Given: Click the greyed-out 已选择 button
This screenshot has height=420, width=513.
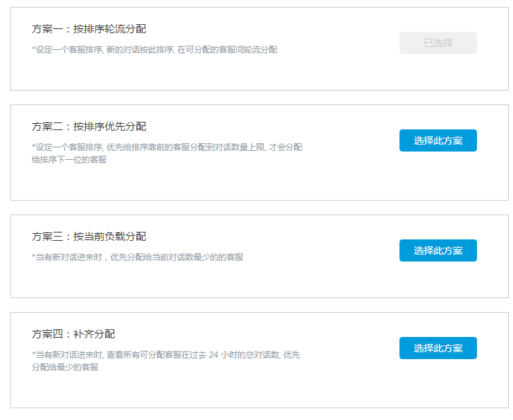Looking at the screenshot, I should 438,43.
